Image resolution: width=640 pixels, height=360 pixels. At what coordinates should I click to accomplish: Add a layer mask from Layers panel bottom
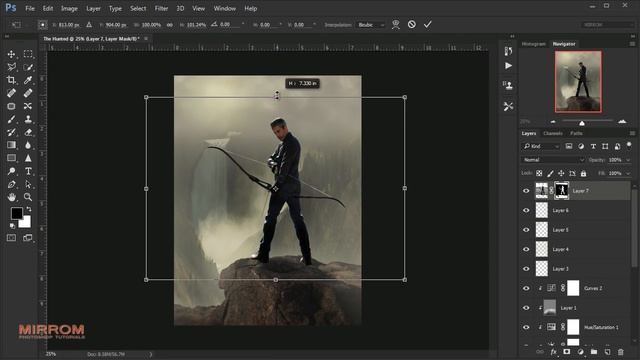click(567, 351)
